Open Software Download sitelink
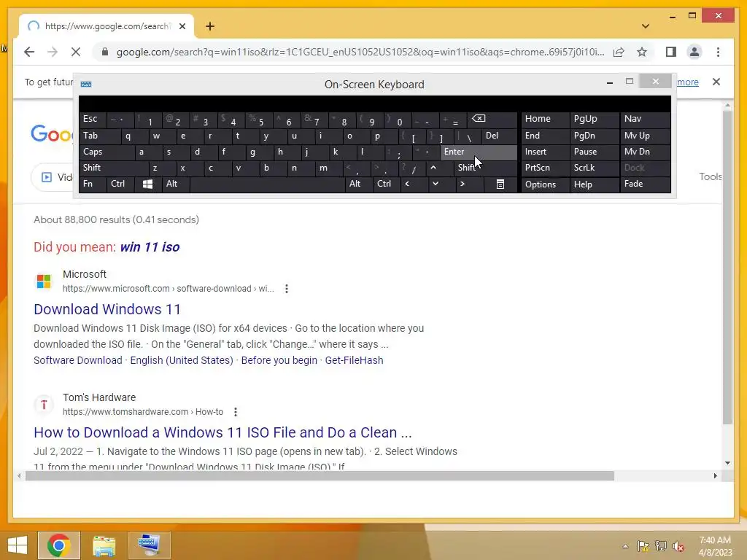747x560 pixels. click(x=78, y=360)
